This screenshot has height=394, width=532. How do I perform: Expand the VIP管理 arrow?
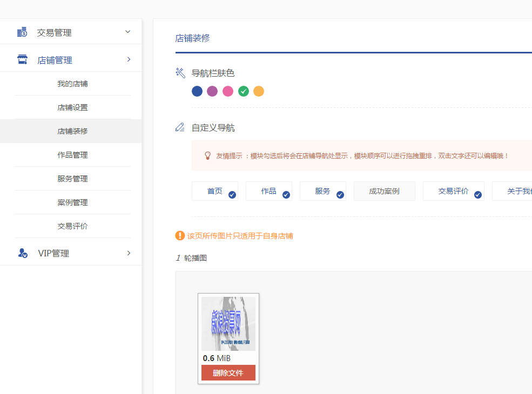(x=129, y=253)
